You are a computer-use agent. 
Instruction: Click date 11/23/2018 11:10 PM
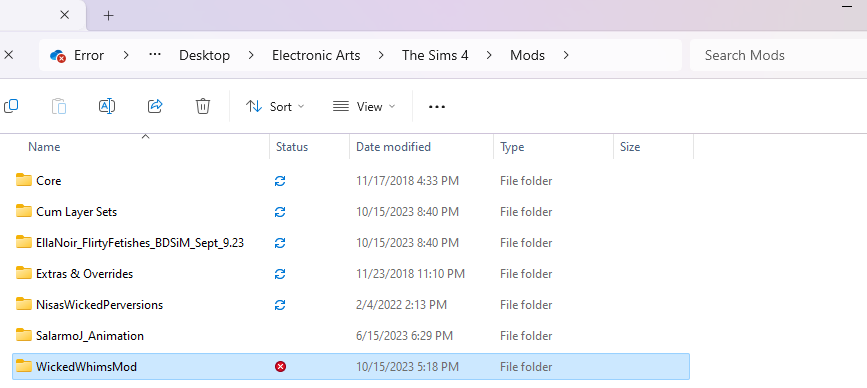pos(410,274)
